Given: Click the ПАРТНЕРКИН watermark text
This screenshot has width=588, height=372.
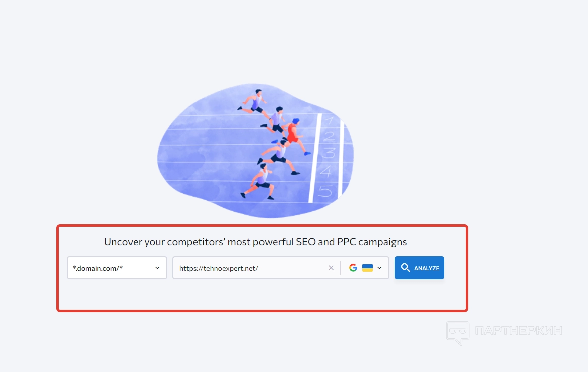Looking at the screenshot, I should coord(518,331).
